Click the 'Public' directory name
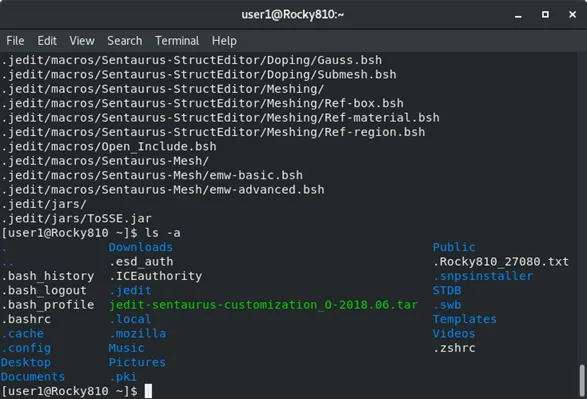This screenshot has width=587, height=399. (x=454, y=247)
